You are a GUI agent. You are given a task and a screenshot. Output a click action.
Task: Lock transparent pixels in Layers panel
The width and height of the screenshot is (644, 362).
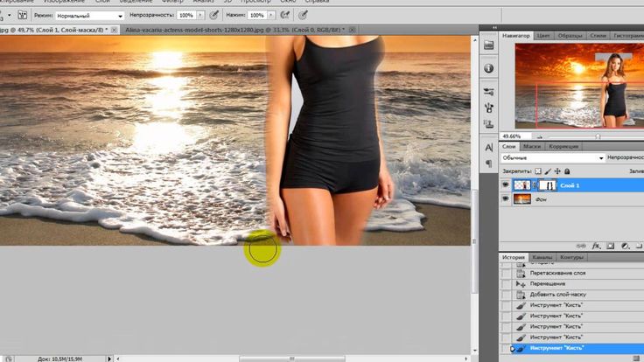[538, 171]
